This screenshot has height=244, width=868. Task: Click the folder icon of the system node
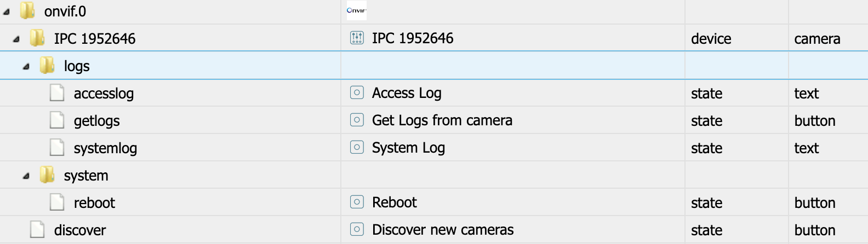coord(47,175)
